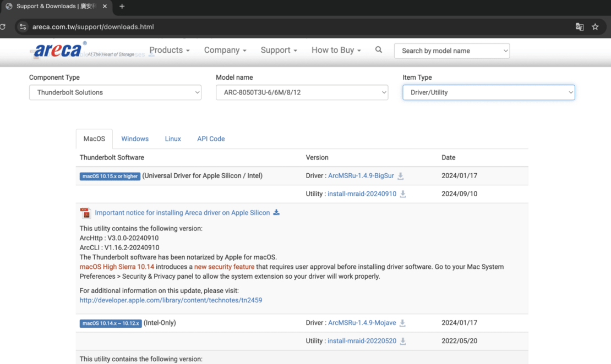Open the Item Type dropdown

488,92
